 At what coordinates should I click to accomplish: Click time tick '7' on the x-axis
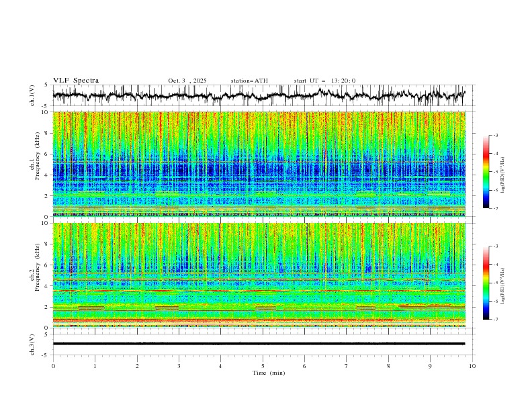(x=347, y=366)
